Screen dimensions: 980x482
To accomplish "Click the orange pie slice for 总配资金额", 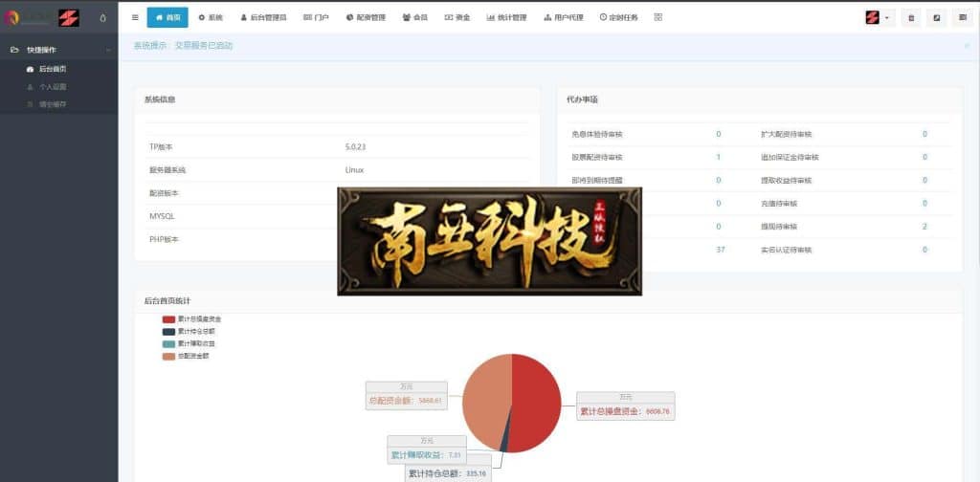I will (486, 400).
